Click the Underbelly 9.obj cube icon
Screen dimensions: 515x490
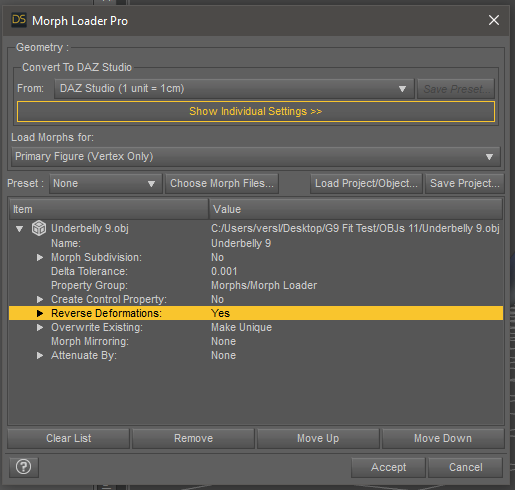[x=39, y=228]
